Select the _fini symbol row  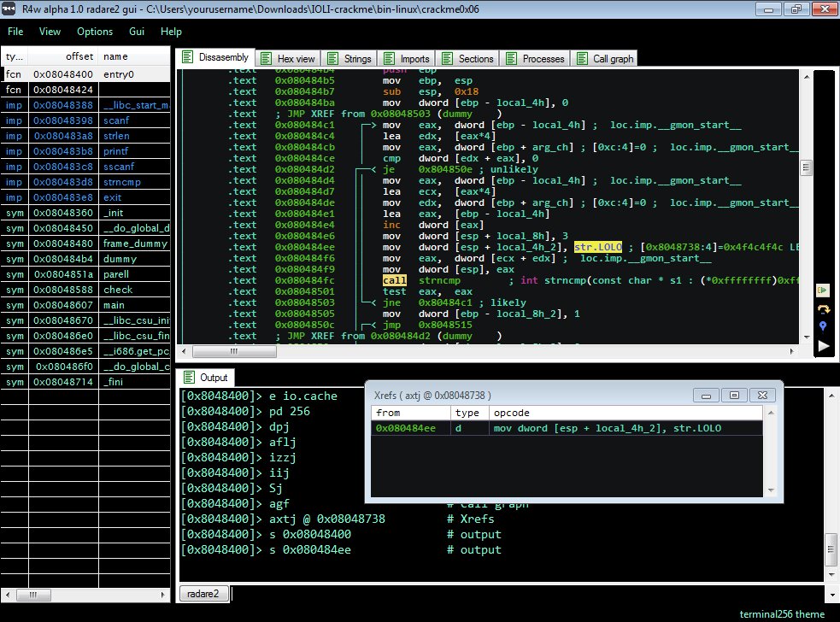(x=85, y=382)
